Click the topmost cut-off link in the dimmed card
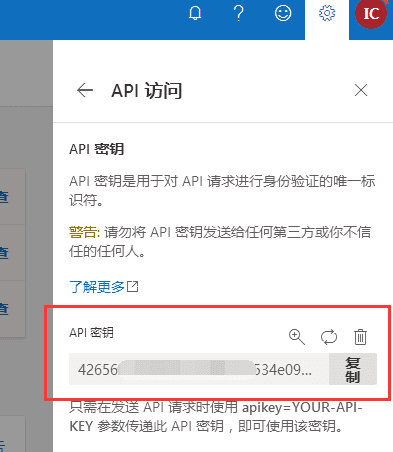 [x=4, y=197]
